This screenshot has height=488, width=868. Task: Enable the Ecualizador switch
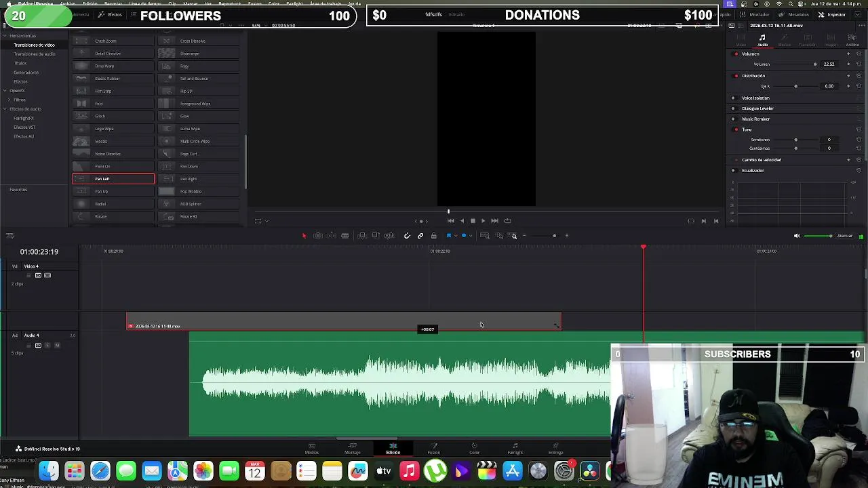point(733,171)
